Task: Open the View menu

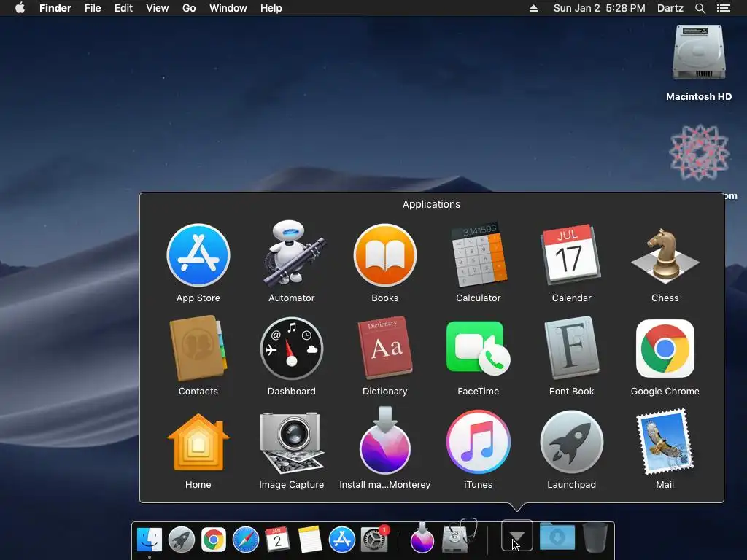Action: pos(158,8)
